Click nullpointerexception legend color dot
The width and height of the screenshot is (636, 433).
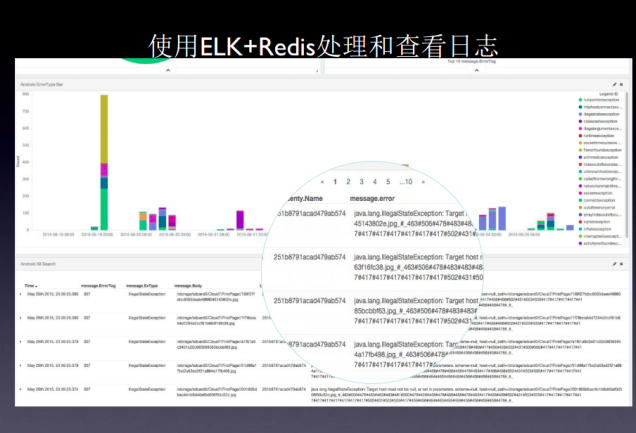[580, 100]
